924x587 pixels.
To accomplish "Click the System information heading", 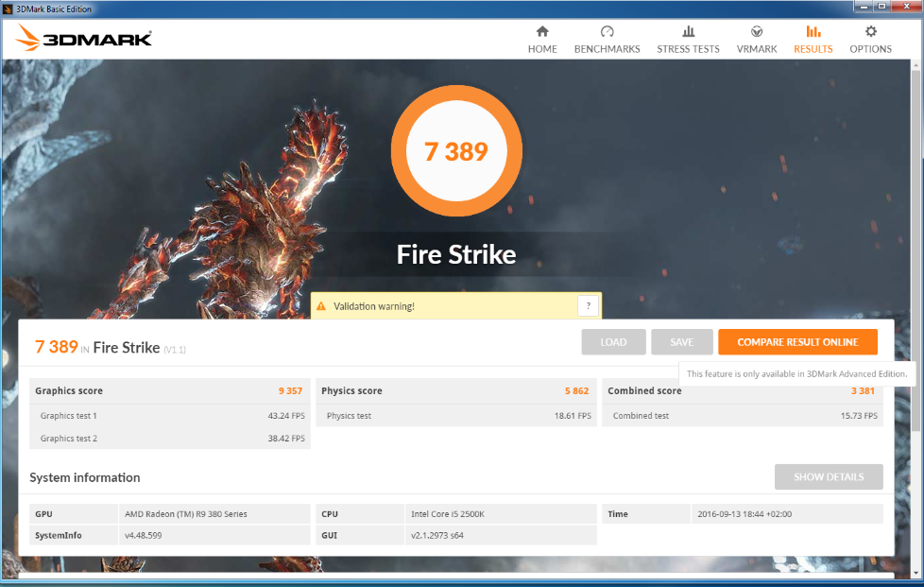I will click(x=85, y=477).
